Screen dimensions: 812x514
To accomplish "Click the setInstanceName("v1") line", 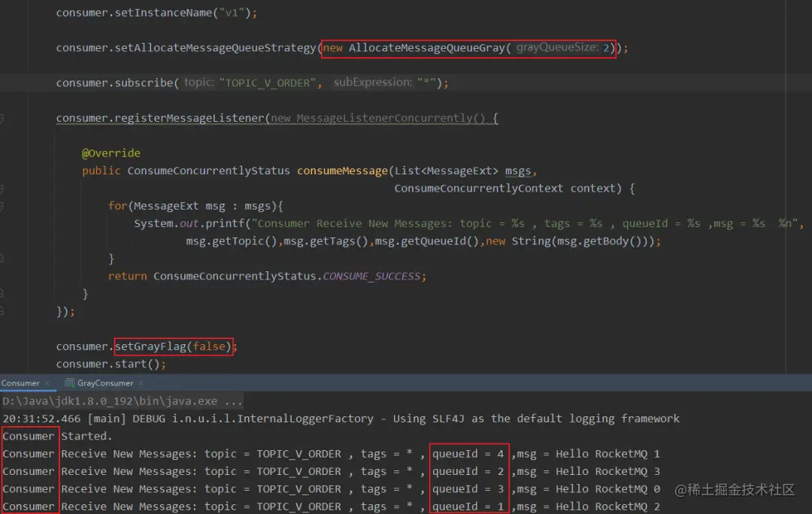I will click(156, 13).
